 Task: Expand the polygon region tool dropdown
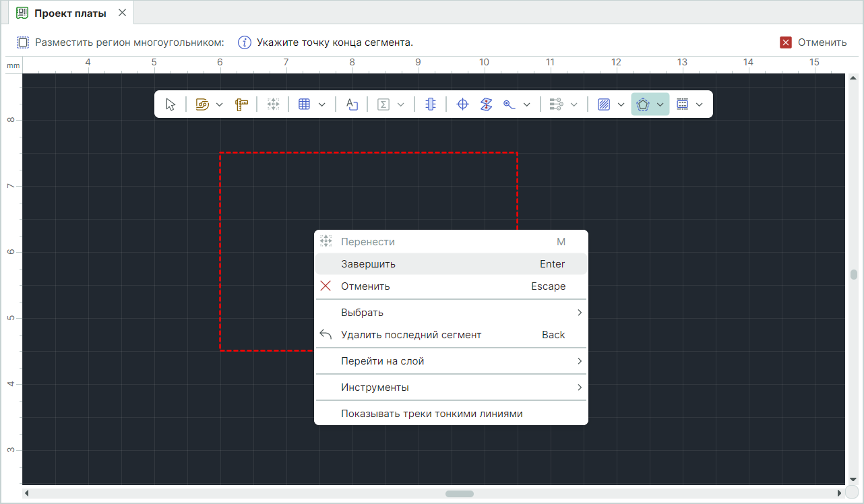(x=660, y=104)
